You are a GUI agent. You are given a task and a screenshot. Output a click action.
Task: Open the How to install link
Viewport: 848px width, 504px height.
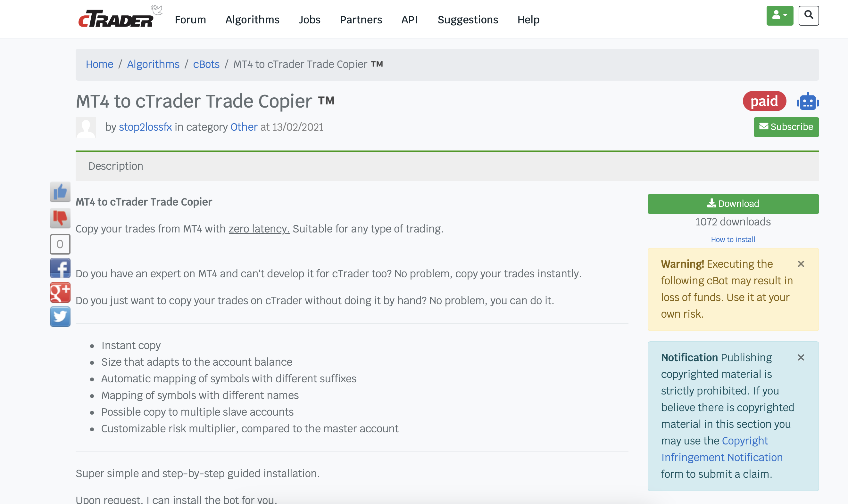pyautogui.click(x=733, y=240)
